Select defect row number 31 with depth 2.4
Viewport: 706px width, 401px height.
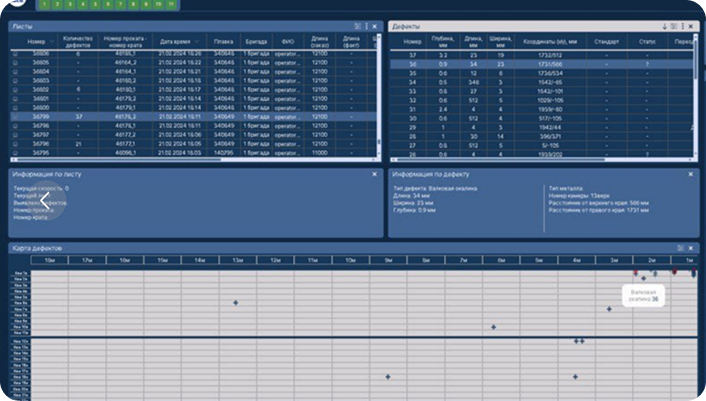coord(542,109)
